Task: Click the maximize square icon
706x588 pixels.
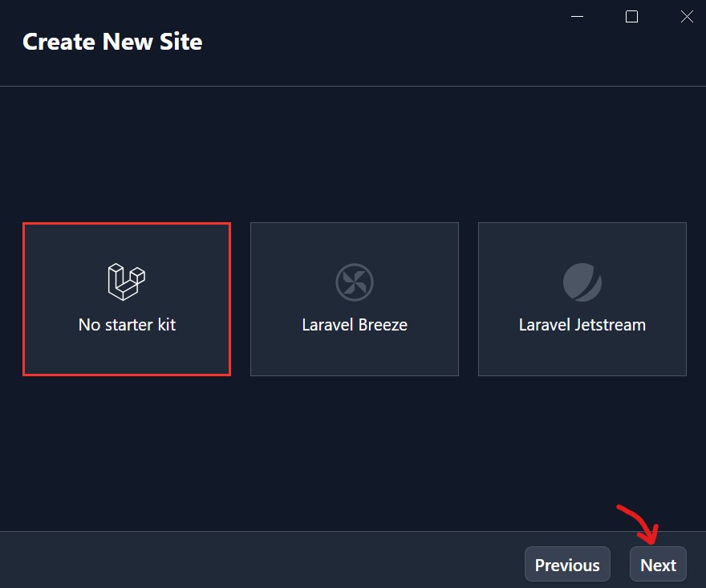Action: click(631, 16)
